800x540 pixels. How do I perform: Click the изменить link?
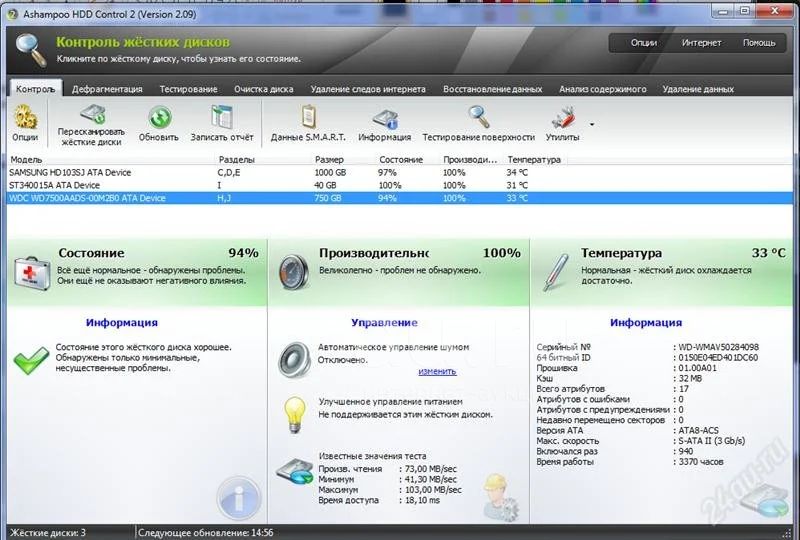point(437,372)
